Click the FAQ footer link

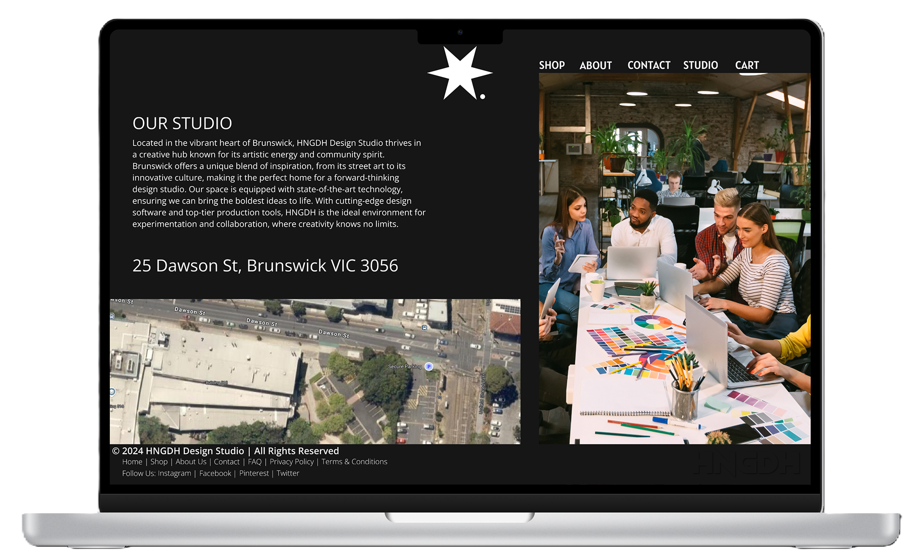tap(255, 462)
